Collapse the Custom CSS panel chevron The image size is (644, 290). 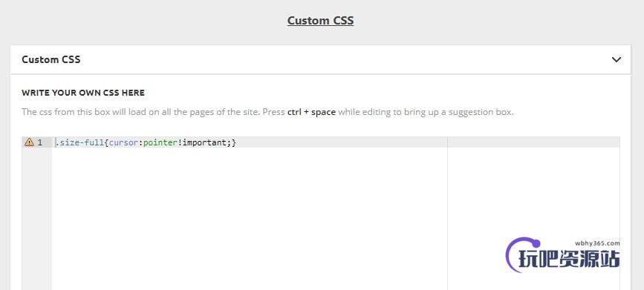[616, 59]
